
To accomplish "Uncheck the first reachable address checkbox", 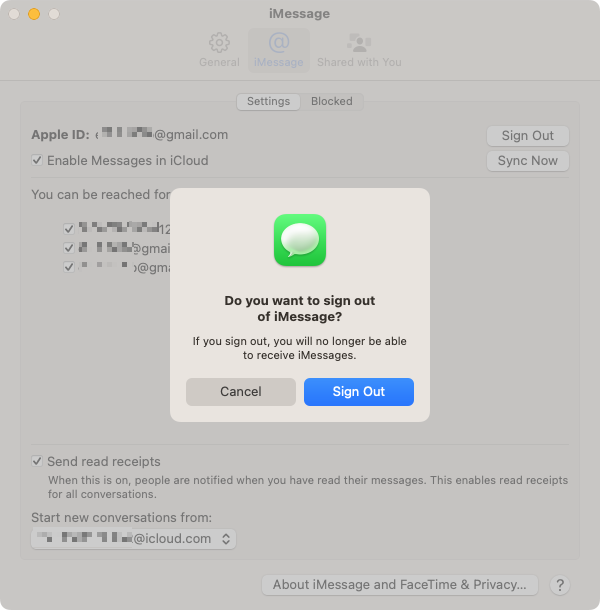I will click(69, 229).
